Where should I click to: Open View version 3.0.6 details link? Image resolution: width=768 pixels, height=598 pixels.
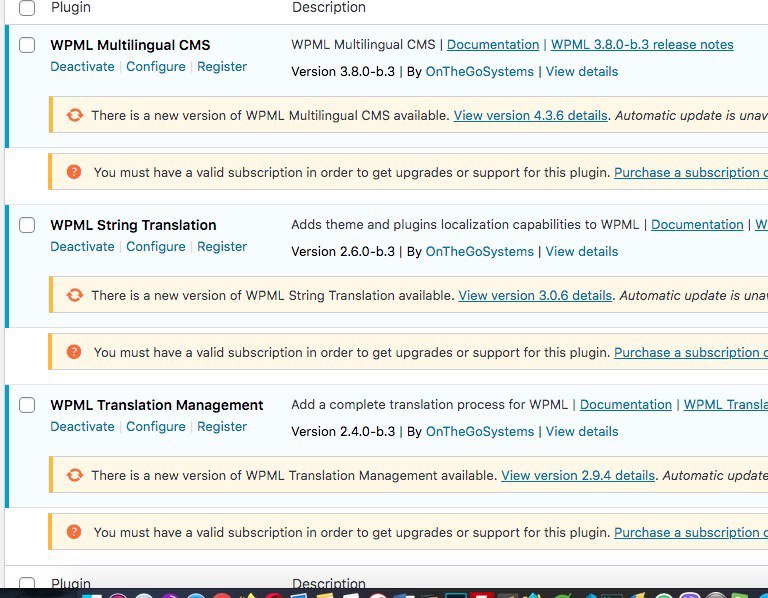535,295
